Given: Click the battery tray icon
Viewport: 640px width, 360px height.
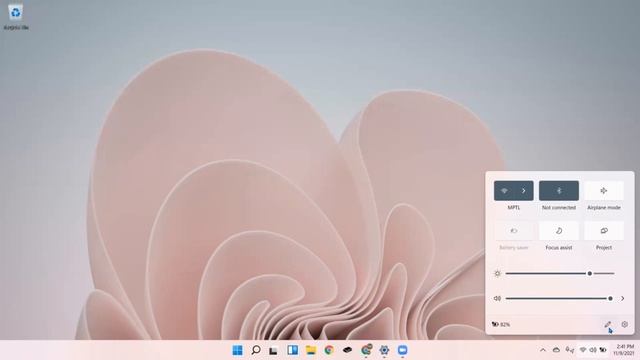Looking at the screenshot, I should [603, 350].
